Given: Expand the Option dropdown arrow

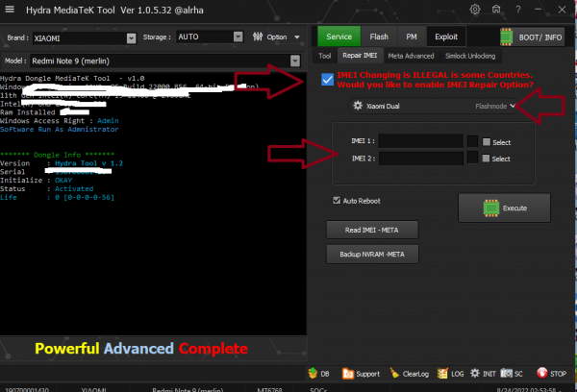Looking at the screenshot, I should pyautogui.click(x=297, y=37).
